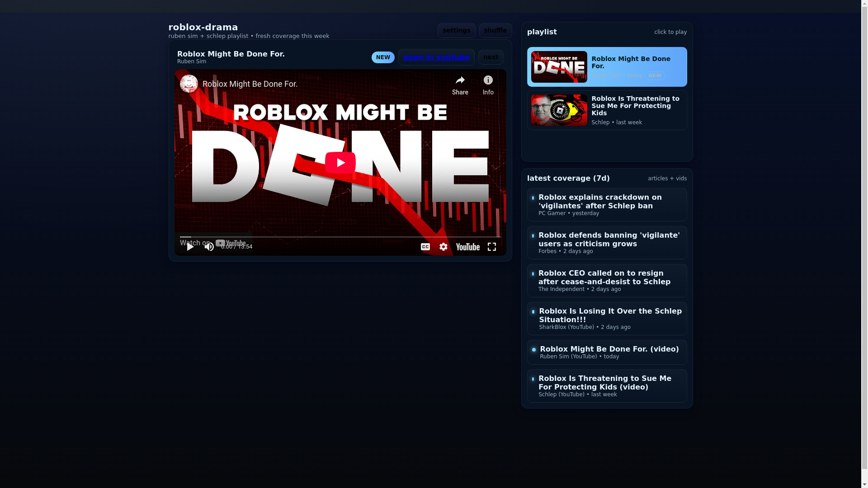Click the 'latest coverage (7d)' heading
The image size is (868, 488).
click(x=568, y=178)
